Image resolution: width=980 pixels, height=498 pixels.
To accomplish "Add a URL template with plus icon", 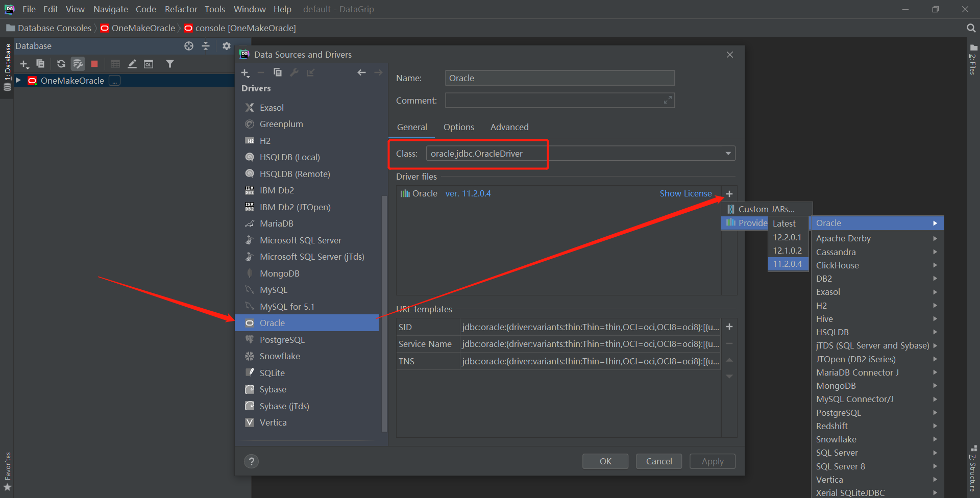I will pyautogui.click(x=729, y=327).
